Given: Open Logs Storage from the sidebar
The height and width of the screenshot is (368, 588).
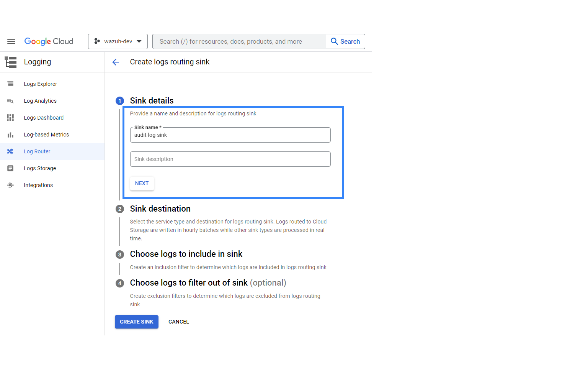Looking at the screenshot, I should click(x=40, y=168).
